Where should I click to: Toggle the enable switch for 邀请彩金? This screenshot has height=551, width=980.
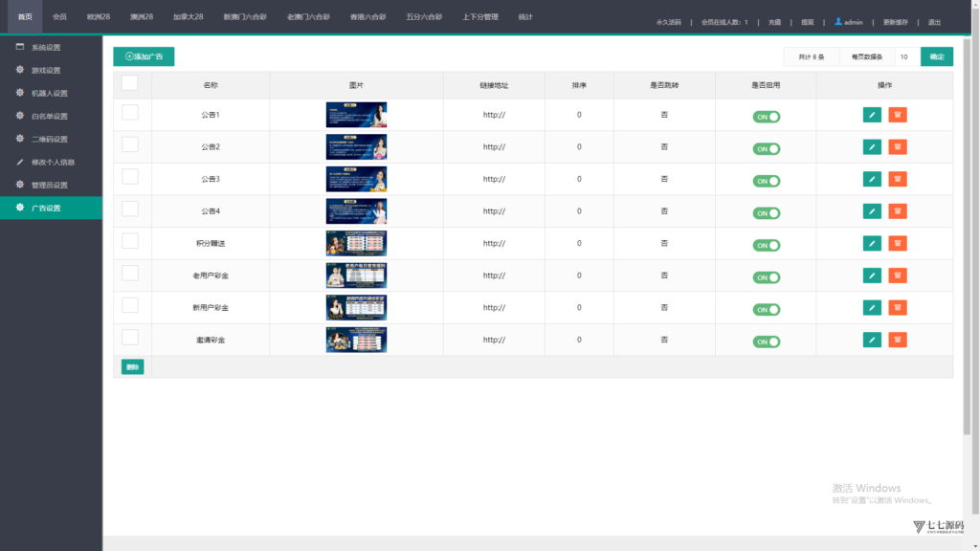tap(766, 342)
